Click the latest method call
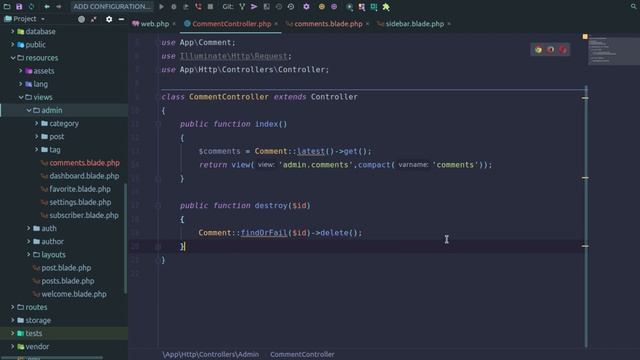640x360 pixels. 311,151
